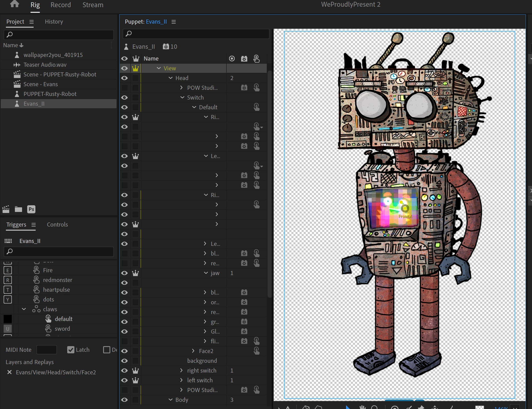Image resolution: width=532 pixels, height=409 pixels.
Task: Select the Scene - Evans project item
Action: (x=41, y=84)
